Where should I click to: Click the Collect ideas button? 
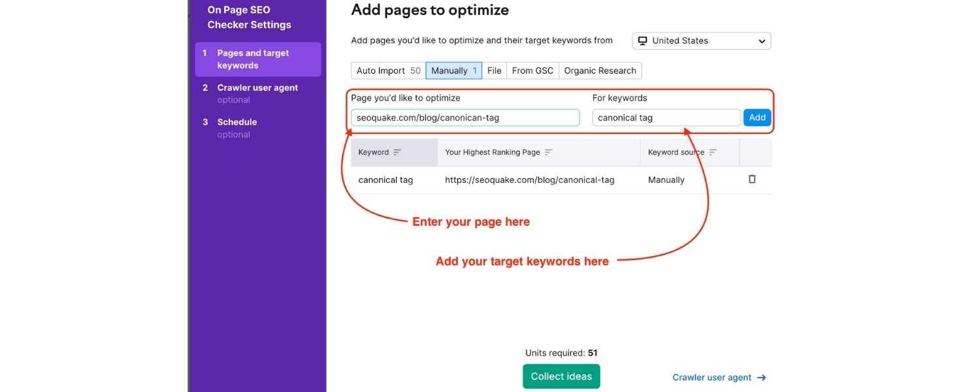(x=561, y=376)
